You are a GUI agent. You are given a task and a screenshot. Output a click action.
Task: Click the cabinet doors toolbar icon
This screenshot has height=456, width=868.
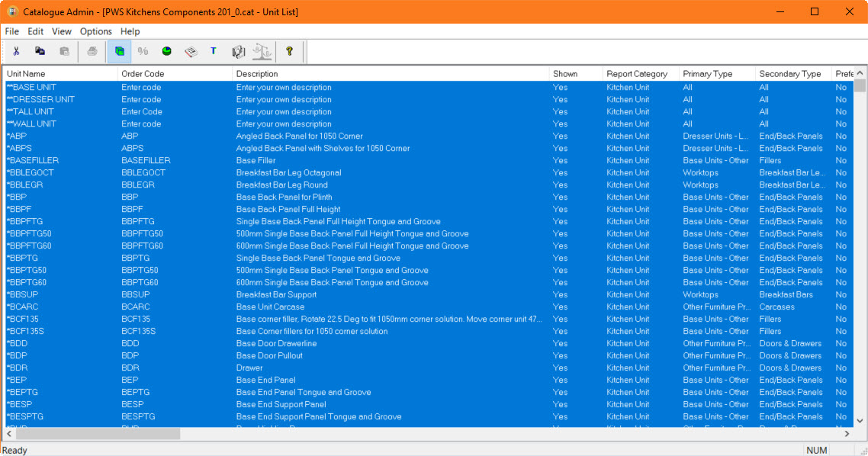pos(239,51)
